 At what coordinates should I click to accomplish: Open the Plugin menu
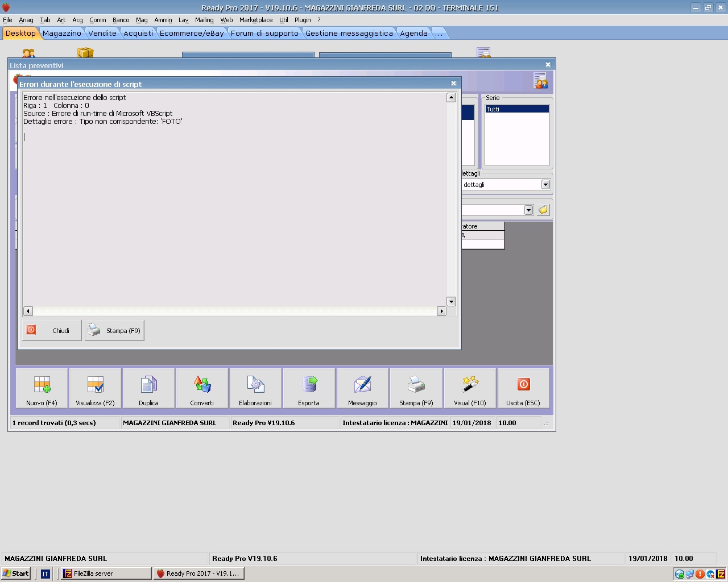click(x=303, y=20)
